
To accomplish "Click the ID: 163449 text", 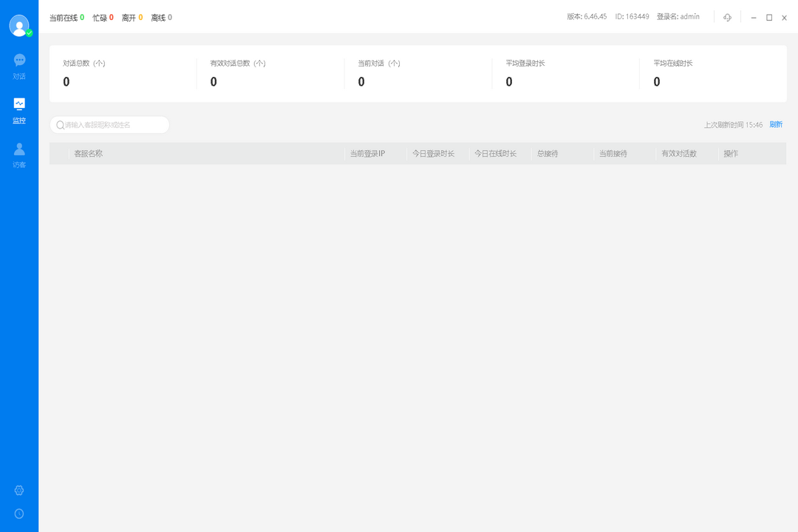I will pyautogui.click(x=632, y=17).
